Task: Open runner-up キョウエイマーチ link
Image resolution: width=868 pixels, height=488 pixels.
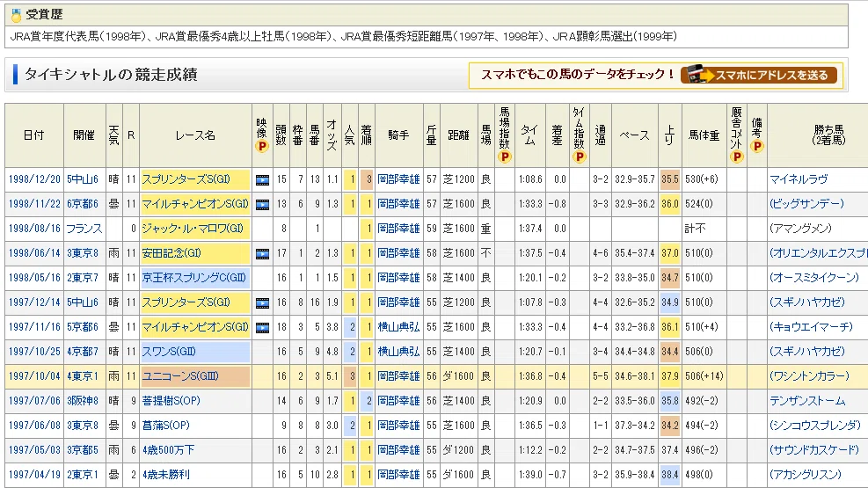Action: pos(811,327)
